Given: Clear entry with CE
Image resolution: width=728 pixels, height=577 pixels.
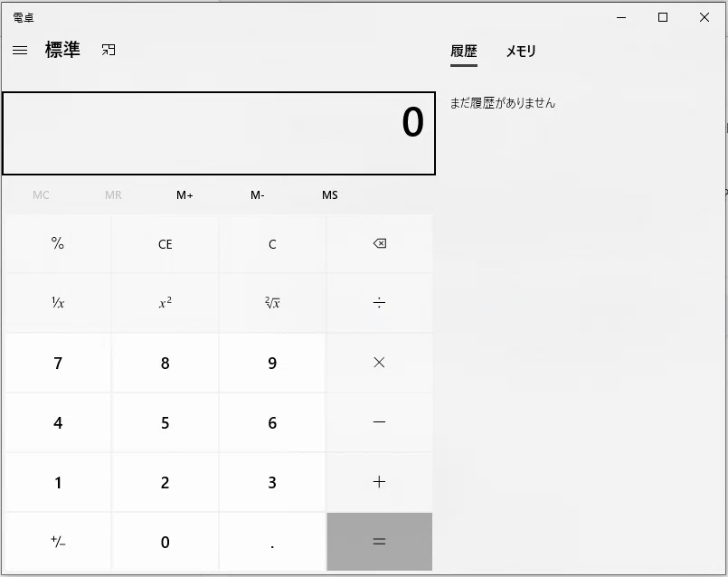Looking at the screenshot, I should pyautogui.click(x=165, y=243).
